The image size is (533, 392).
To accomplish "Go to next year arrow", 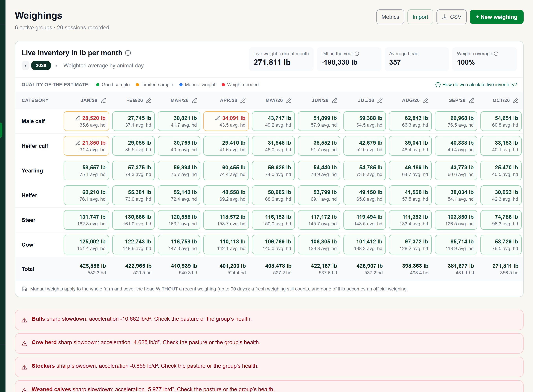I will (56, 65).
